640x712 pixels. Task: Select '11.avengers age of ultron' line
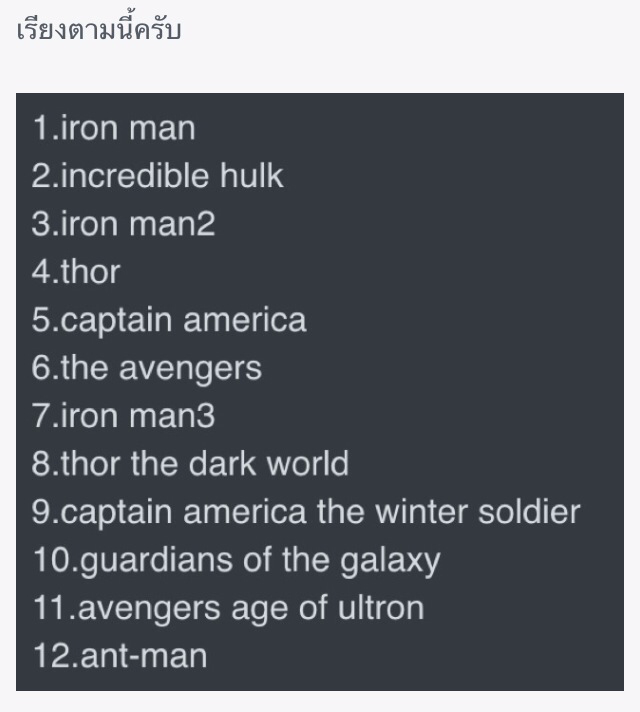tap(228, 608)
